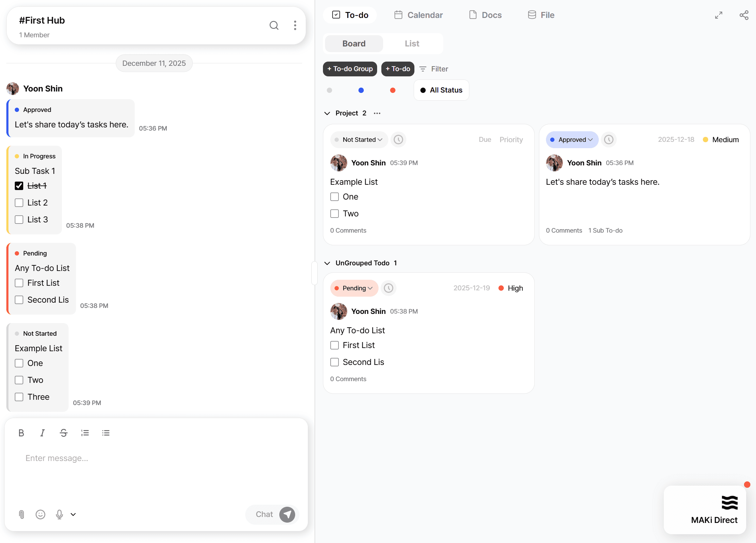Image resolution: width=756 pixels, height=543 pixels.
Task: Open the 'Not Started' status dropdown
Action: 359,140
